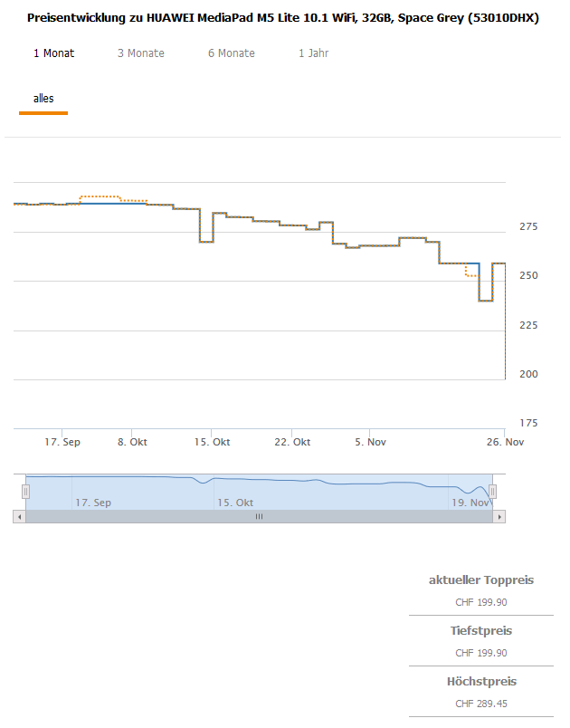The image size is (570, 728).
Task: Click the chart title Preisentwicklung heading
Action: pyautogui.click(x=283, y=17)
